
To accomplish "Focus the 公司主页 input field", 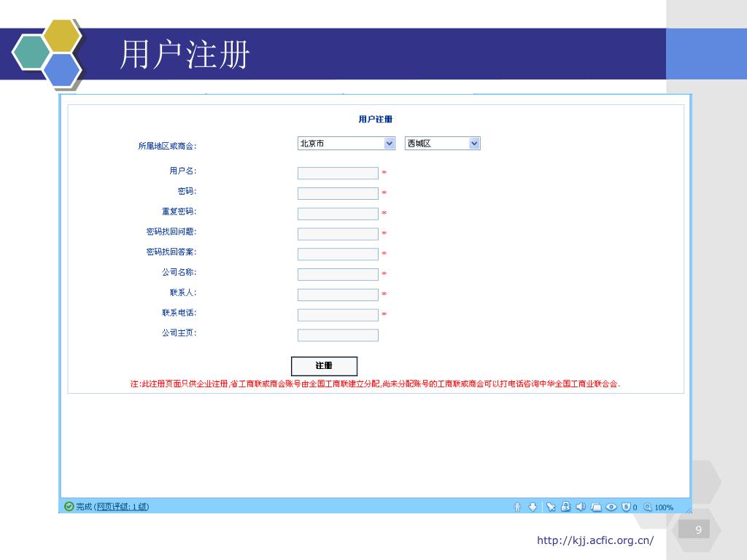I will click(x=338, y=335).
